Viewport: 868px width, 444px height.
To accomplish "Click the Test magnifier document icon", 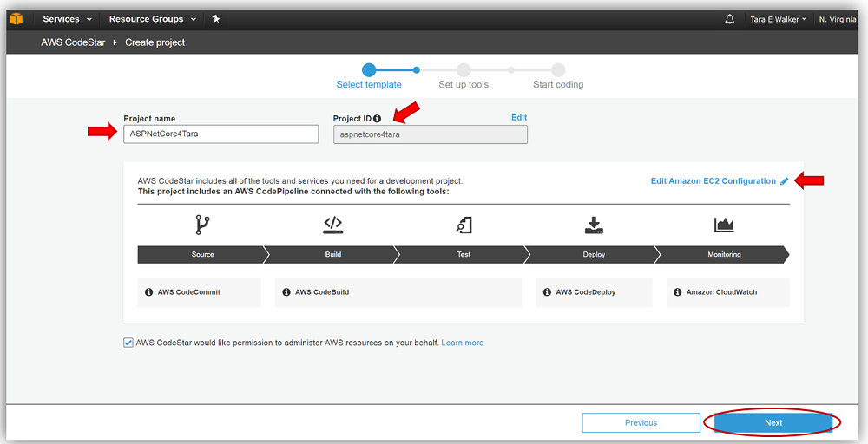I will 464,225.
